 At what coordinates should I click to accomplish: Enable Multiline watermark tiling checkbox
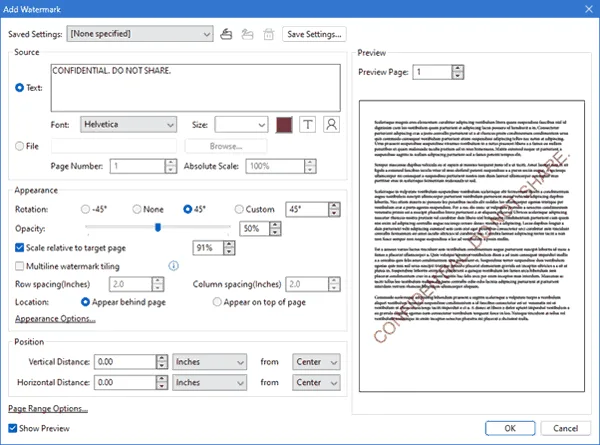coord(21,266)
